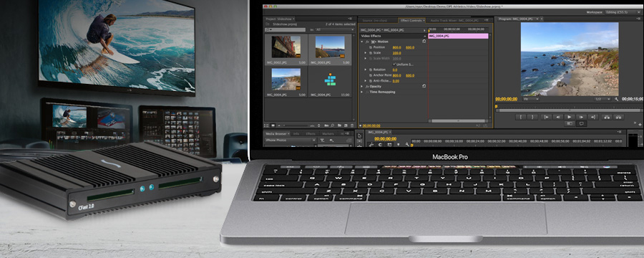
Task: Toggle Scale animation stopwatch
Action: 371,52
